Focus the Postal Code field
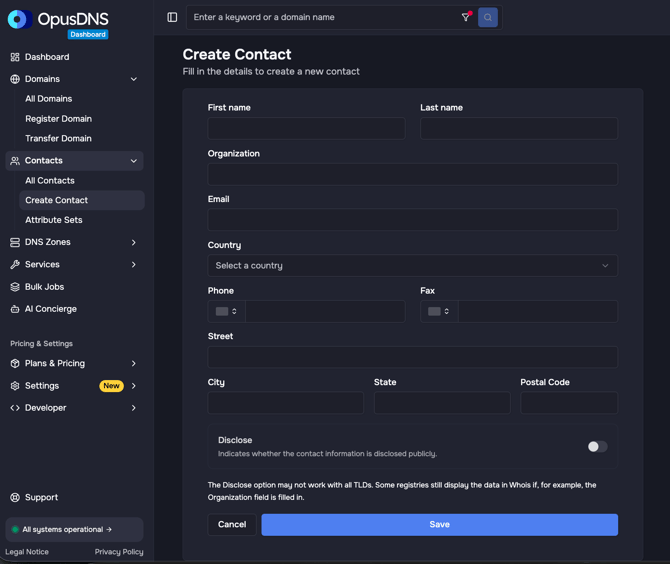This screenshot has height=564, width=670. click(569, 402)
